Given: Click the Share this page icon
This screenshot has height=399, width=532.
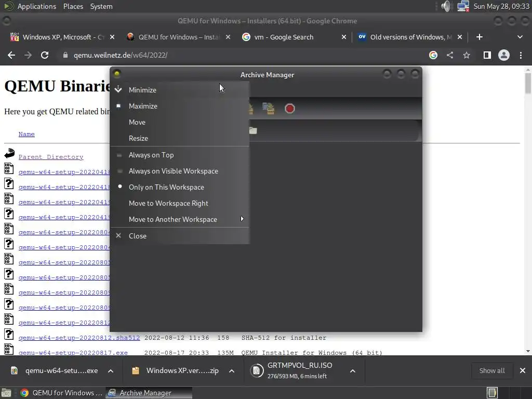Looking at the screenshot, I should (x=450, y=55).
